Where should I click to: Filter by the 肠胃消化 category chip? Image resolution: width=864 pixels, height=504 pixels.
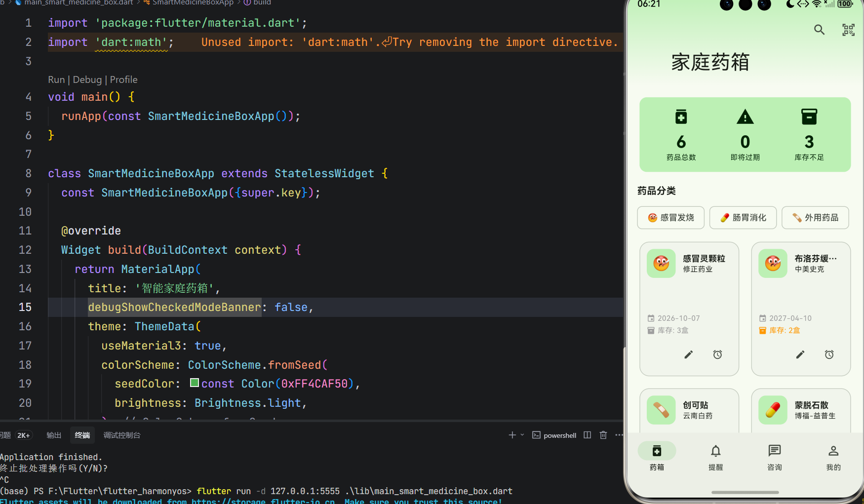click(x=743, y=218)
